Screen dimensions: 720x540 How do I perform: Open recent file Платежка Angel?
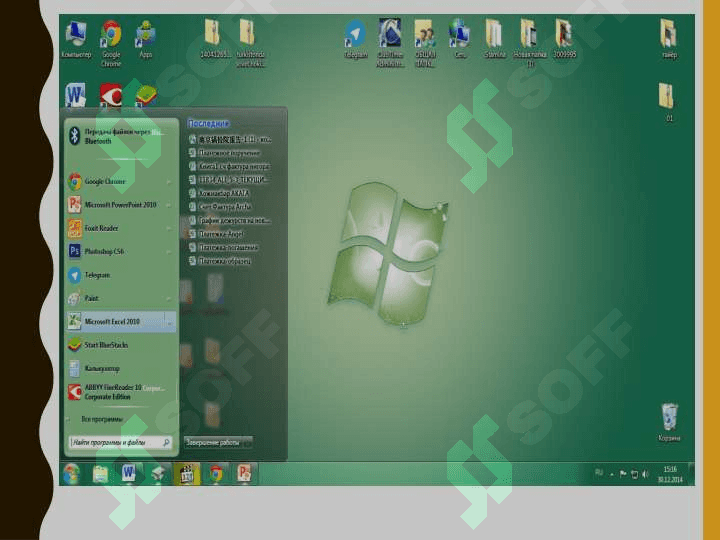click(x=217, y=234)
